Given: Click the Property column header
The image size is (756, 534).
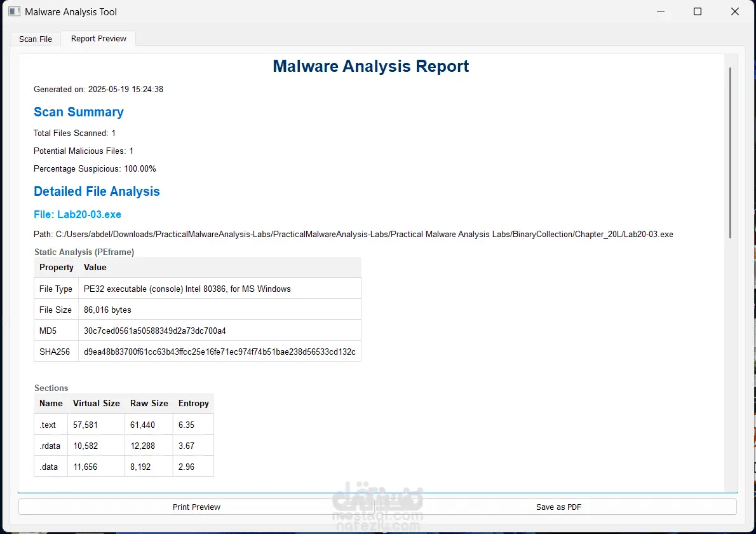Looking at the screenshot, I should click(57, 267).
